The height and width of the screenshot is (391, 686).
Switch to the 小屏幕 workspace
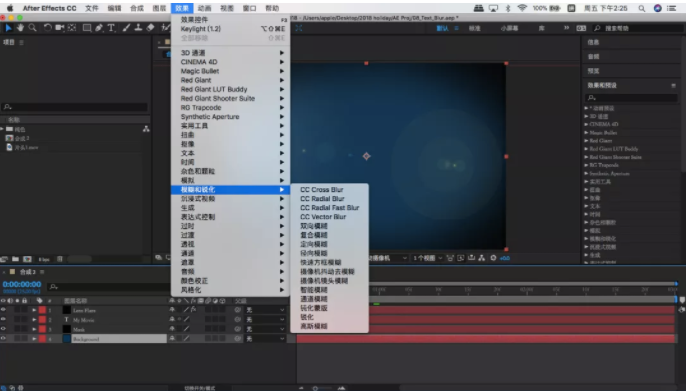click(x=509, y=28)
